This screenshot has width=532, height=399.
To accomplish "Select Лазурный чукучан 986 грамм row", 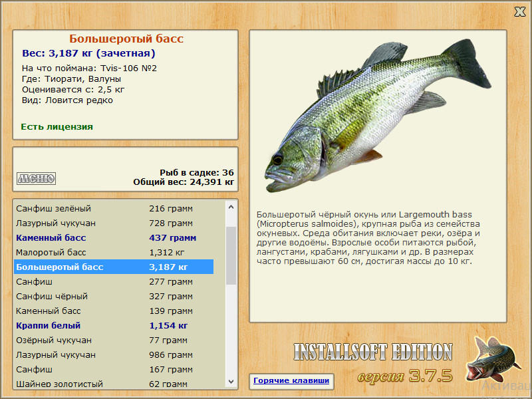I will 114,355.
